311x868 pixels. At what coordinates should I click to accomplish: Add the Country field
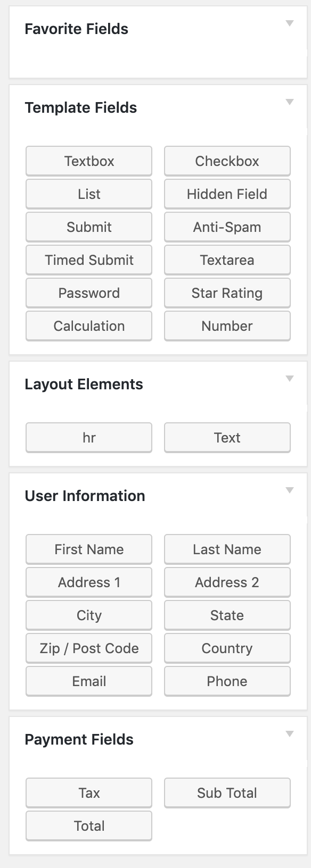click(x=227, y=648)
